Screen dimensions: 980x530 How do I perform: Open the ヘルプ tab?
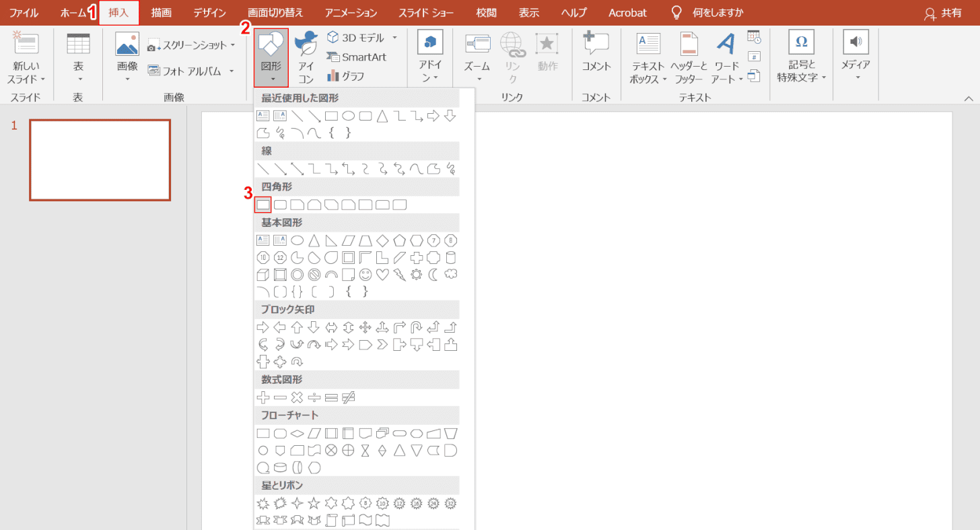pyautogui.click(x=574, y=13)
